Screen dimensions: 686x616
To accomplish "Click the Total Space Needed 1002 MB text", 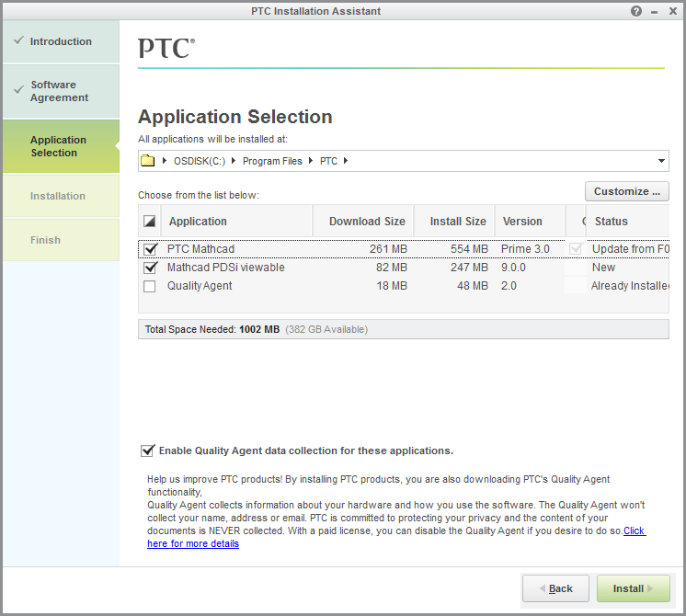I will [x=212, y=329].
